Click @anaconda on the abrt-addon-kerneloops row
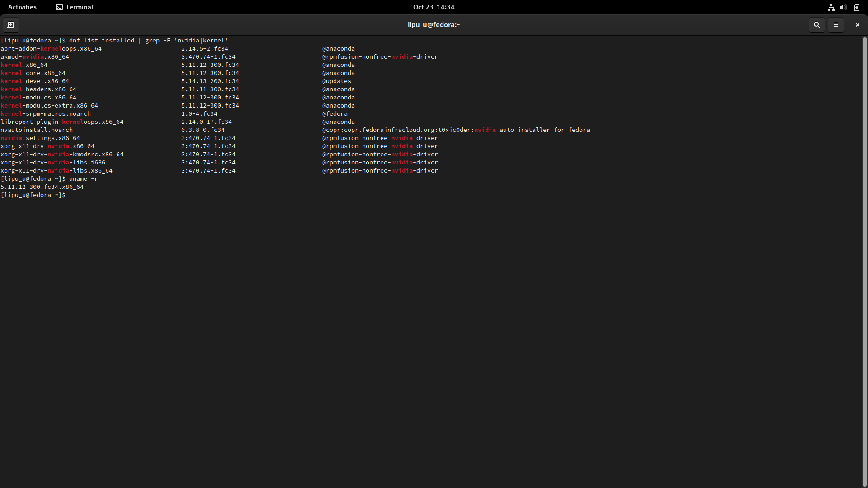Viewport: 868px width, 488px height. coord(339,49)
